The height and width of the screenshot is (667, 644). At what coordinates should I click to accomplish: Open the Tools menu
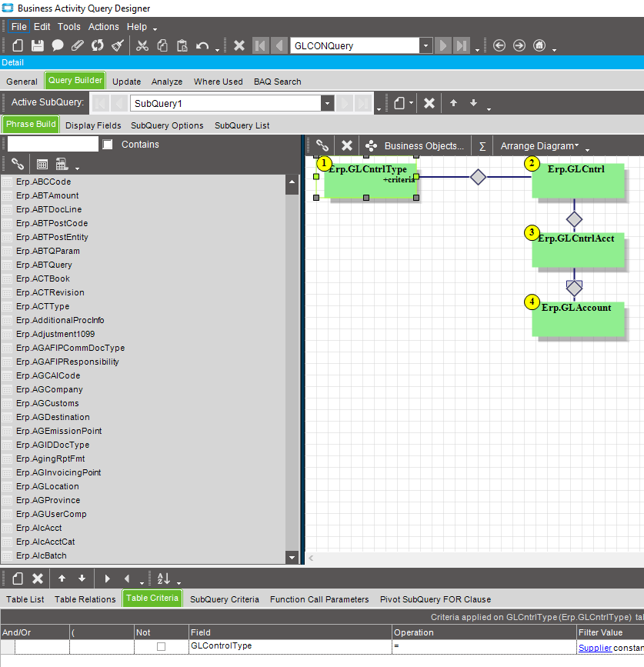point(68,26)
